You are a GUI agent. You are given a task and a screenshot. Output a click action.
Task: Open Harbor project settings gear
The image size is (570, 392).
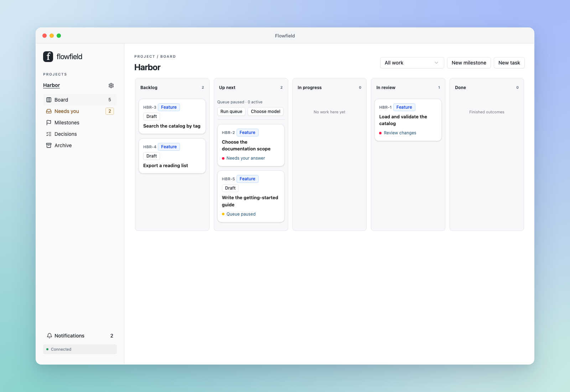coord(111,86)
